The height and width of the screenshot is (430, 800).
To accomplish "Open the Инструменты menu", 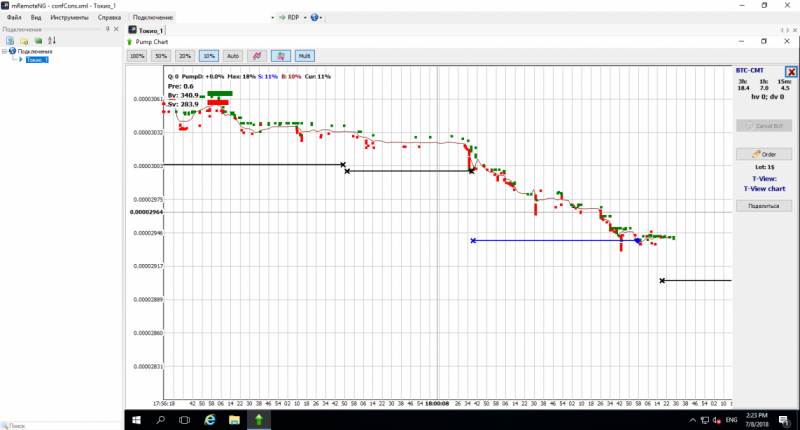I will pyautogui.click(x=69, y=17).
